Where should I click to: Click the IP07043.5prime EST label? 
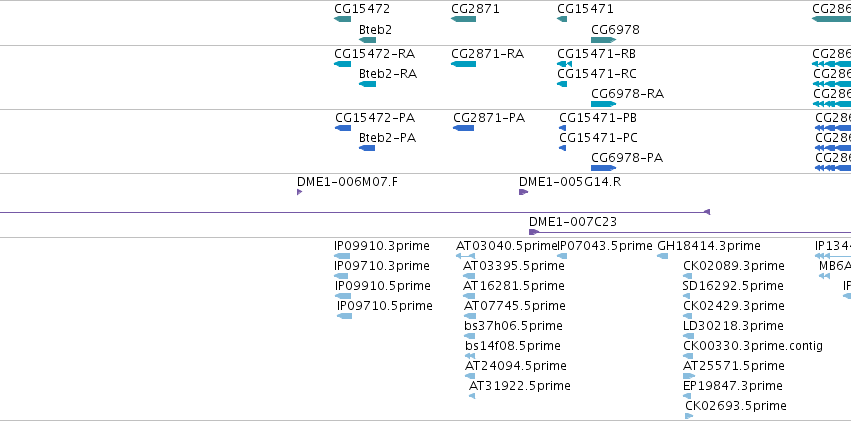(606, 246)
